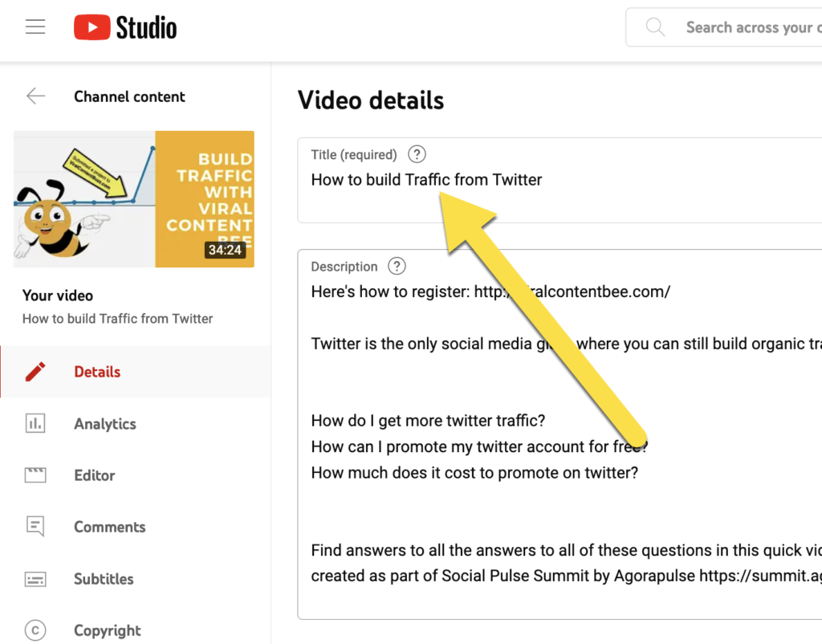Click the Comments speech bubble icon
822x644 pixels.
35,527
